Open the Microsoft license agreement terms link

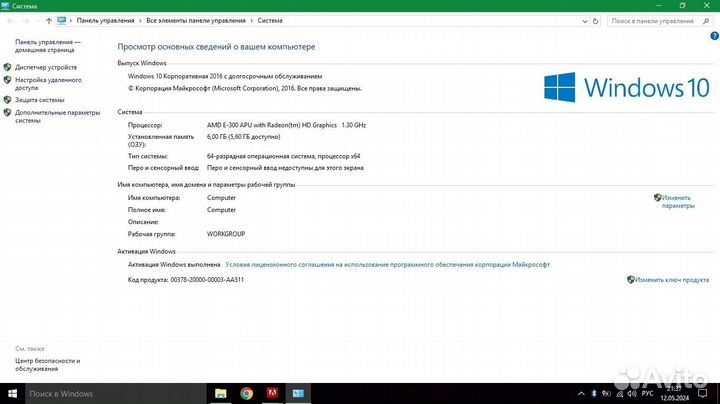tap(387, 264)
